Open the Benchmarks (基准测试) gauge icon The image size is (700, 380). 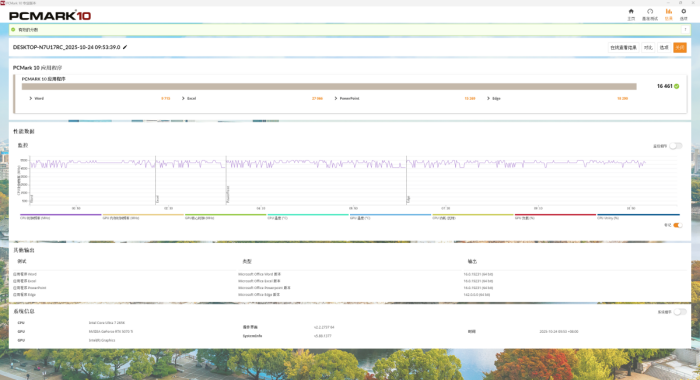coord(650,14)
